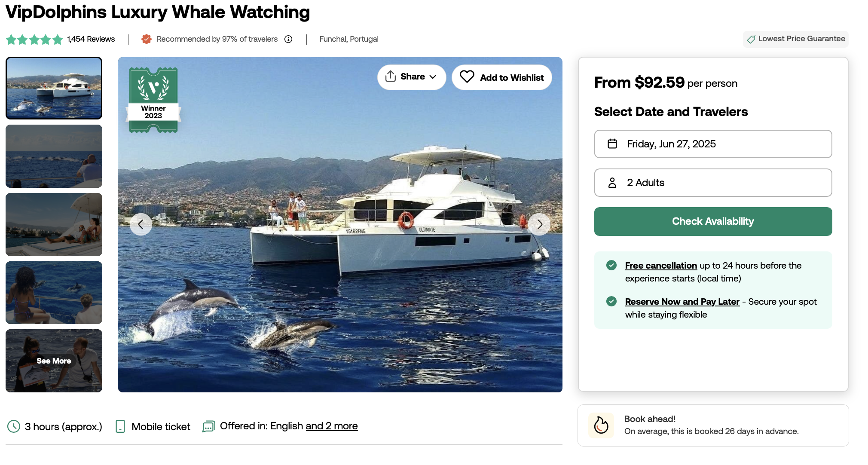This screenshot has width=868, height=465.
Task: Open the Share dropdown
Action: pos(412,77)
